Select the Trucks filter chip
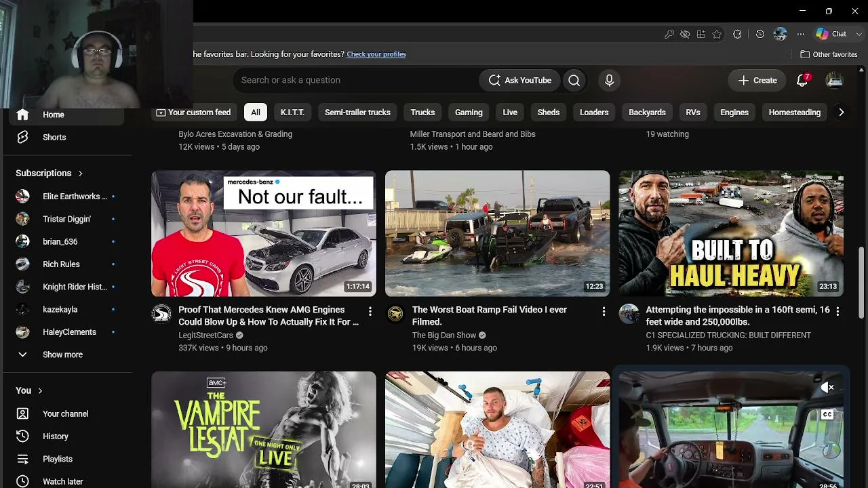Viewport: 868px width, 488px height. (422, 113)
